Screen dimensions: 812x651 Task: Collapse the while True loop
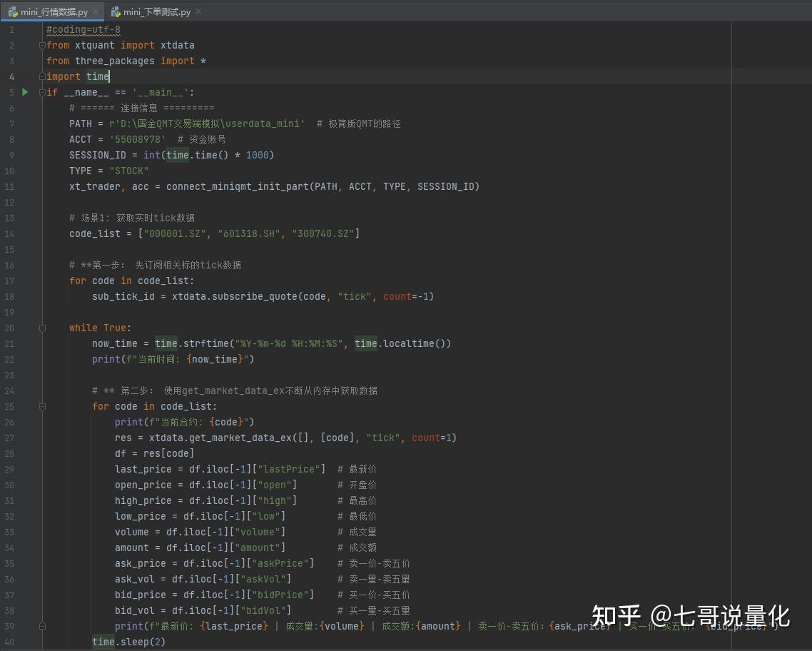(43, 328)
